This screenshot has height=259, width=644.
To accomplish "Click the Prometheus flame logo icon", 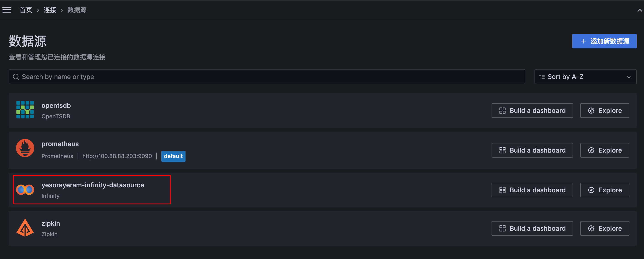I will (x=25, y=148).
